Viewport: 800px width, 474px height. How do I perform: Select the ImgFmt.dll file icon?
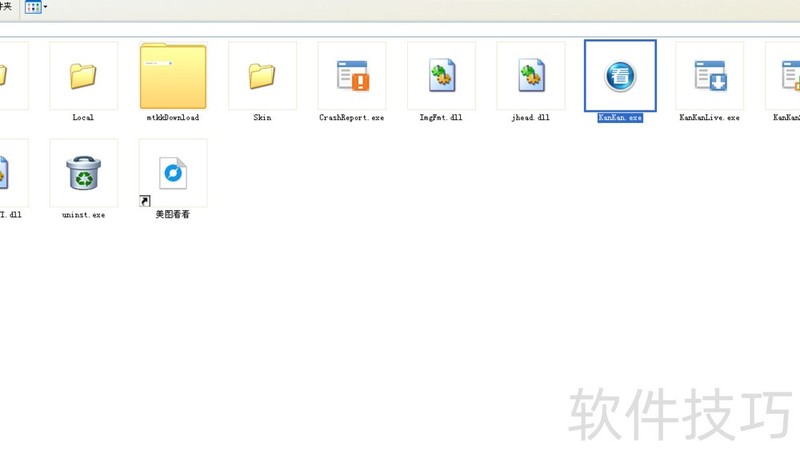442,76
